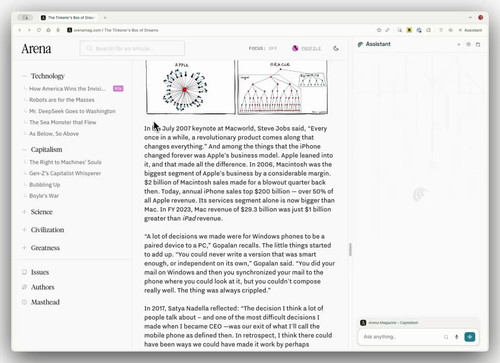Screen dimensions: 500x363
Task: Click the red profile avatar in the tab strip
Action: pyautogui.click(x=480, y=17)
